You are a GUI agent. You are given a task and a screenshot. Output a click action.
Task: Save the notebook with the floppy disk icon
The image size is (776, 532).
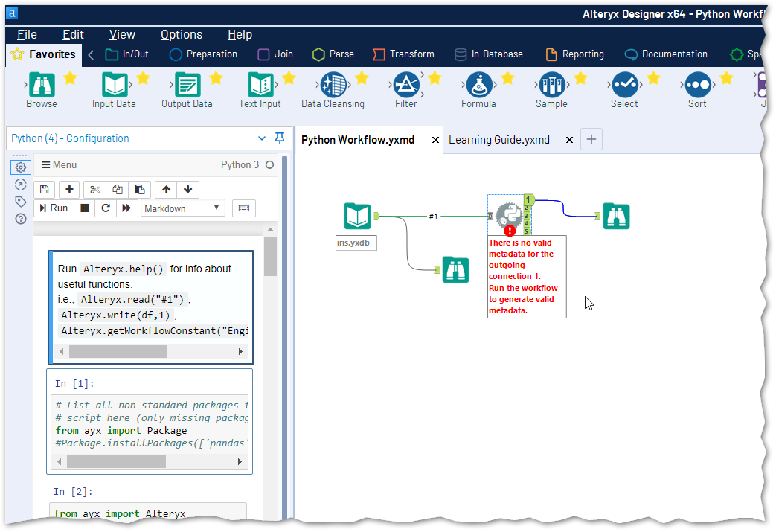pyautogui.click(x=44, y=189)
